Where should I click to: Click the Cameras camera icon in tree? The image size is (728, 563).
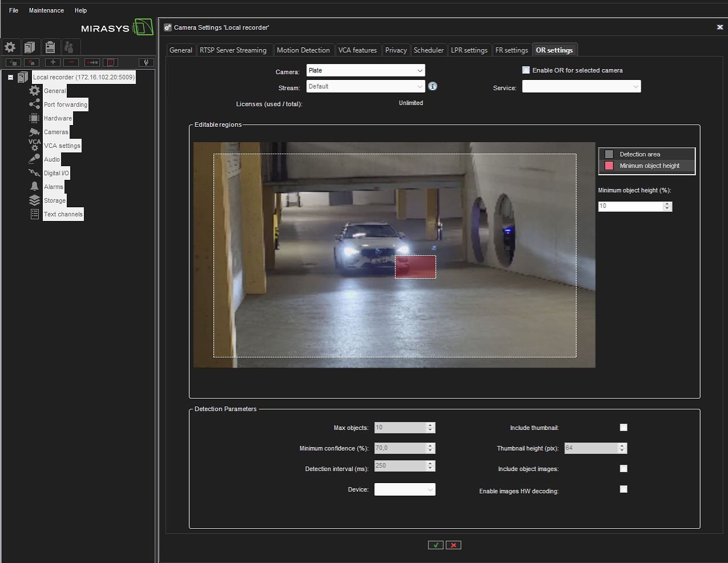click(x=35, y=132)
